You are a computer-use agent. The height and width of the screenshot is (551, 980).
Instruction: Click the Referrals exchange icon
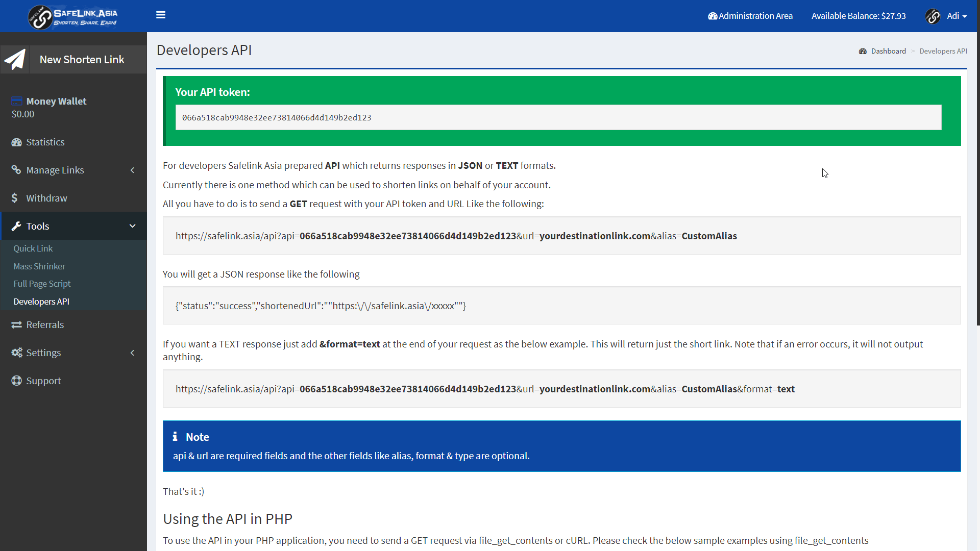click(16, 324)
